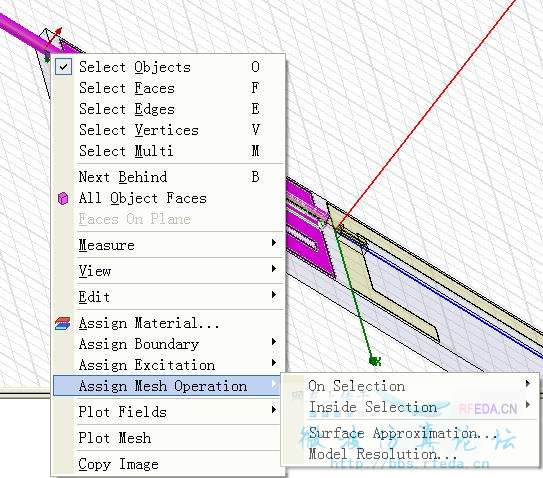Choose Select Faces mode

pyautogui.click(x=169, y=88)
